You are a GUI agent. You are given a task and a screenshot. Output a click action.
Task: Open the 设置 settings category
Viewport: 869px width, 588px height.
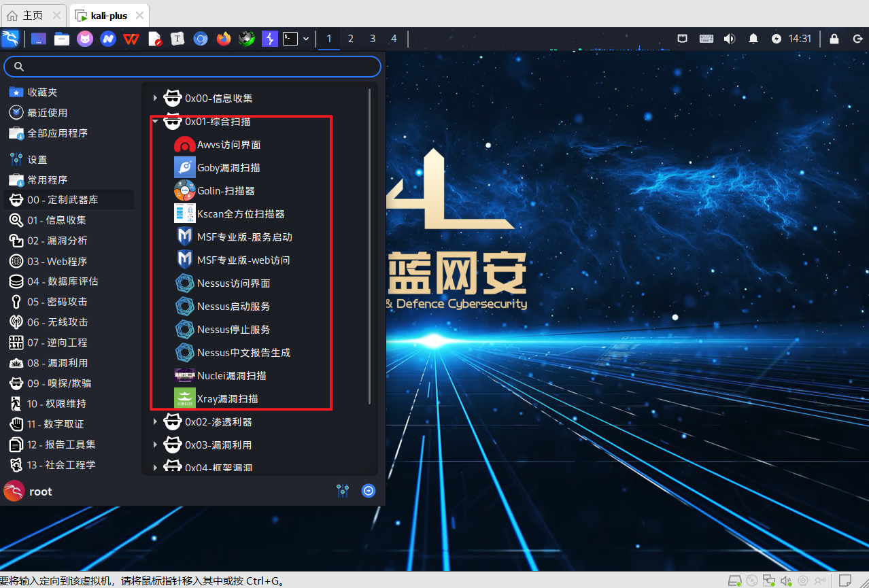(x=70, y=160)
